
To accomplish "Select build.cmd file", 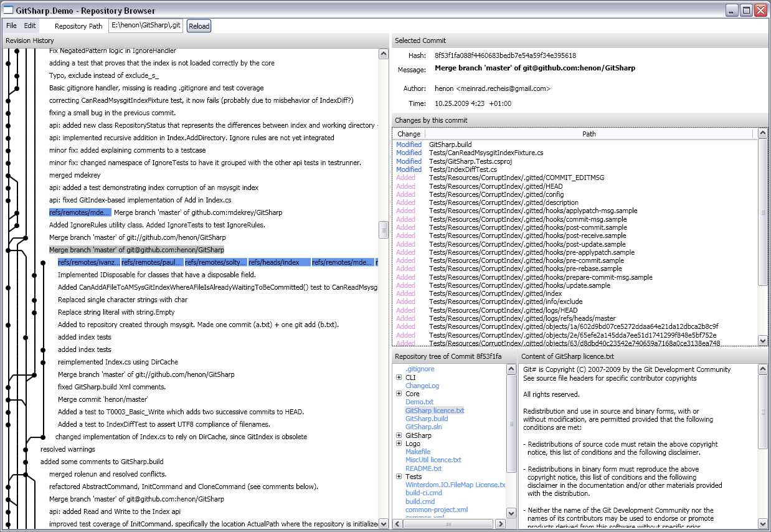I will click(x=420, y=501).
